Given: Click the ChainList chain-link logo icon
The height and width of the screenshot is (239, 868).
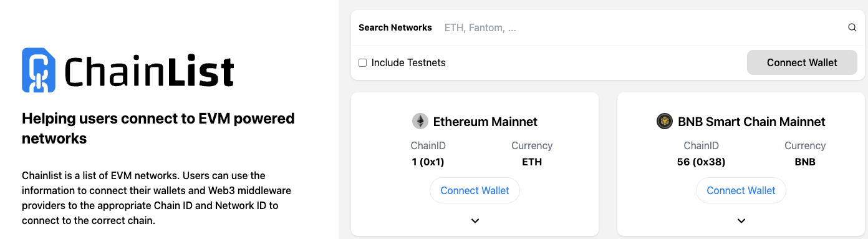Looking at the screenshot, I should tap(39, 71).
